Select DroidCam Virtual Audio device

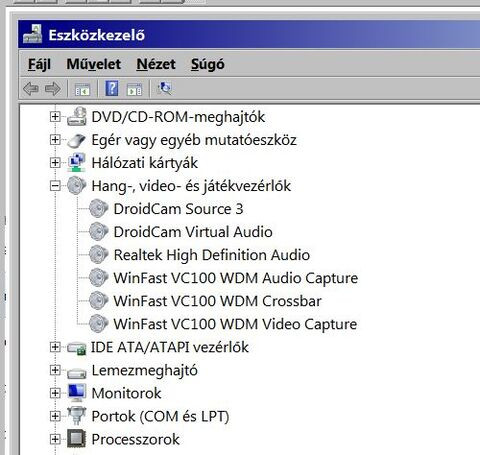tap(193, 232)
